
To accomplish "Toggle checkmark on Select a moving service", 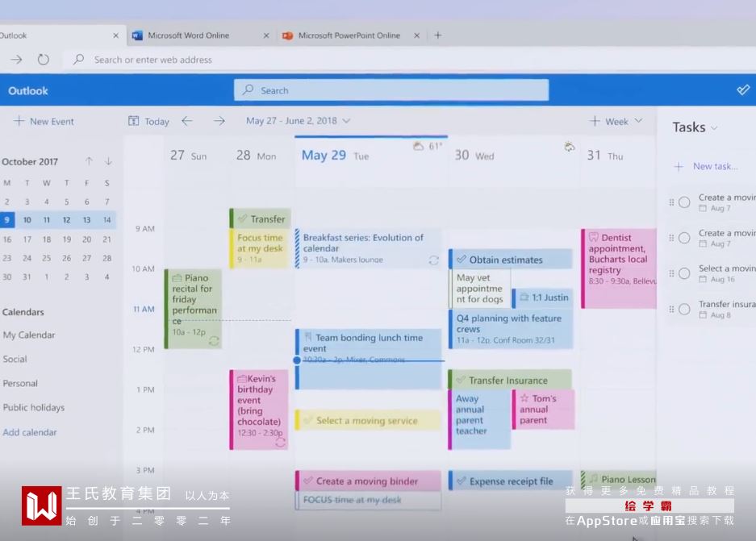I will [x=308, y=420].
